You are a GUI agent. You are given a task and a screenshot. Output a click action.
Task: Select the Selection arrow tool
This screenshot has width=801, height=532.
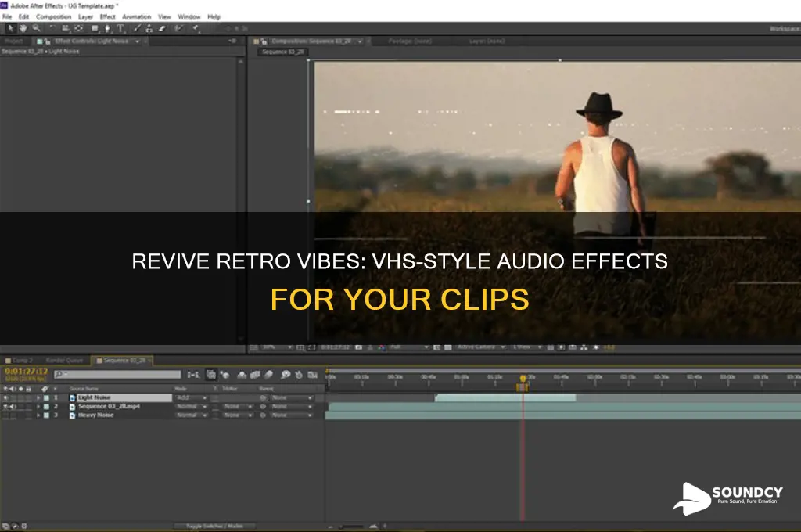click(x=11, y=29)
